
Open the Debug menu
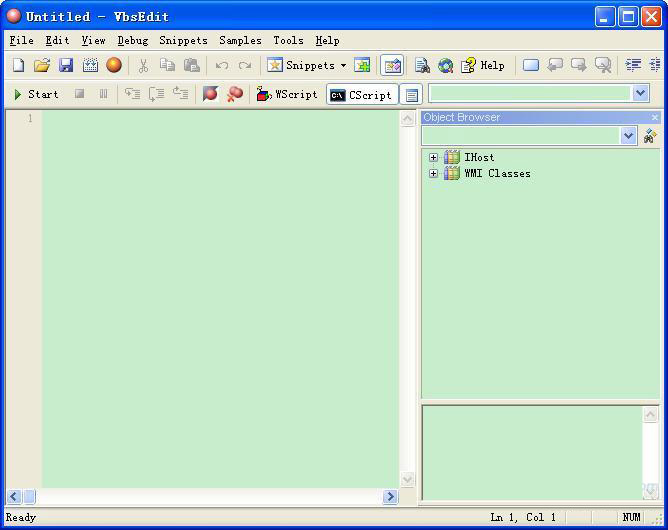132,40
